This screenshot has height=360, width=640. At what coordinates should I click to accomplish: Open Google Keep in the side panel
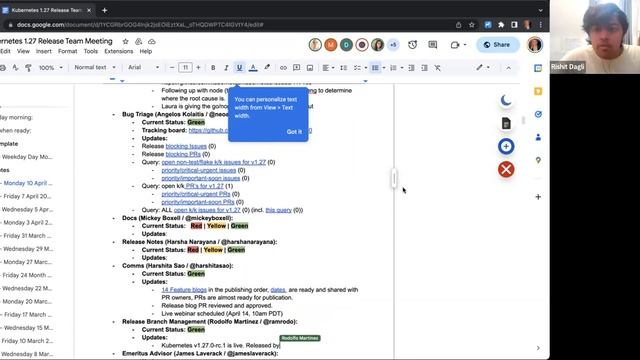(x=538, y=91)
